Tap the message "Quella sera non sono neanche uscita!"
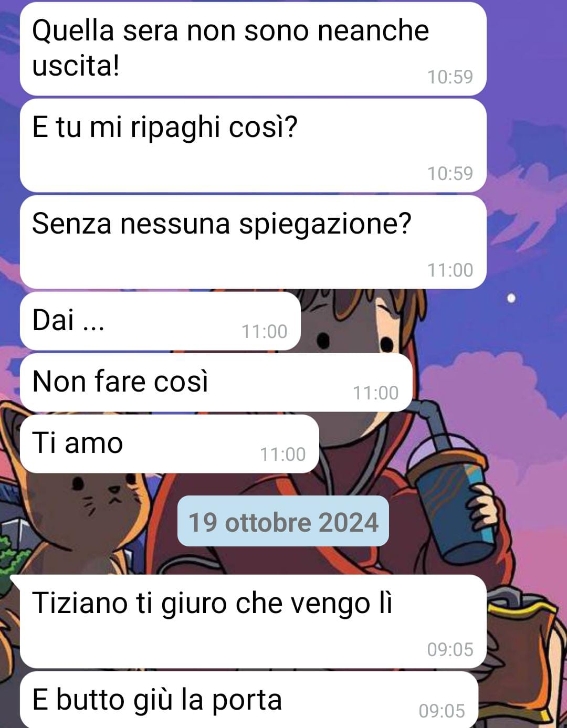567x728 pixels. (x=253, y=49)
